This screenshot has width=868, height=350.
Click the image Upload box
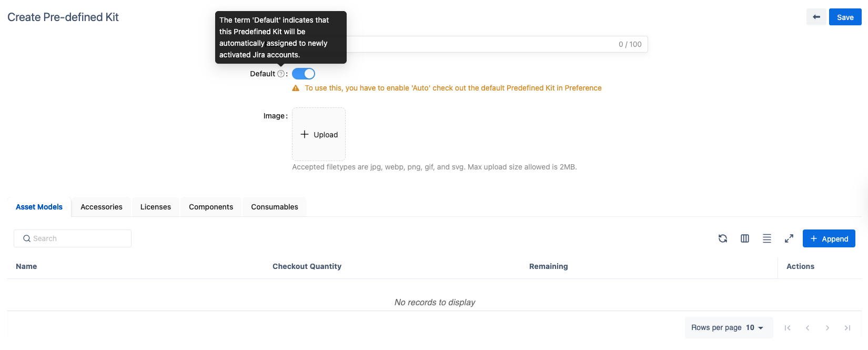(x=319, y=134)
